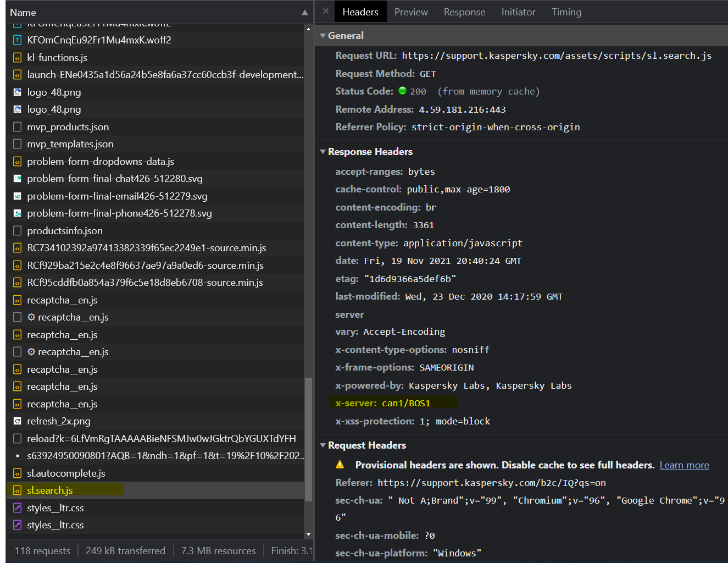Image resolution: width=728 pixels, height=563 pixels.
Task: Click the script icon for RC734102392a97413382339f65ec2249e1-source.min.js
Action: click(17, 248)
